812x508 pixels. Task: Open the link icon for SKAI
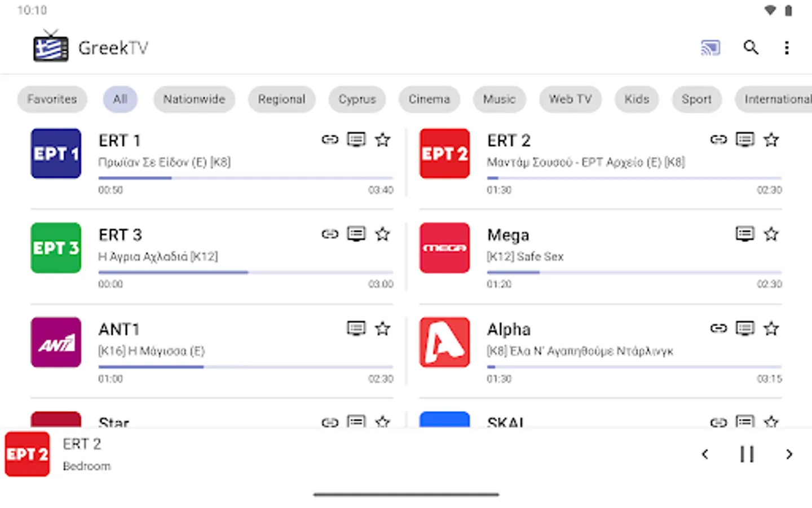[x=718, y=422]
